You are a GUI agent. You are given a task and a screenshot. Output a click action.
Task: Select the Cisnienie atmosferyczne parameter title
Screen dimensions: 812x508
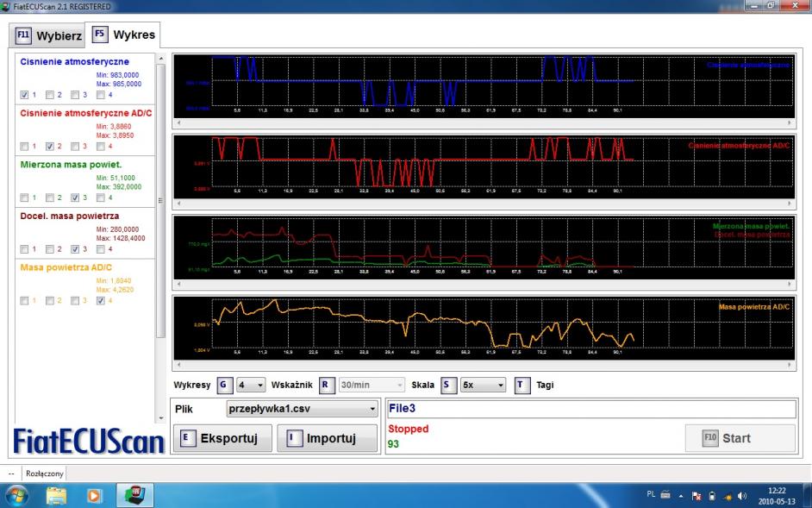coord(75,62)
